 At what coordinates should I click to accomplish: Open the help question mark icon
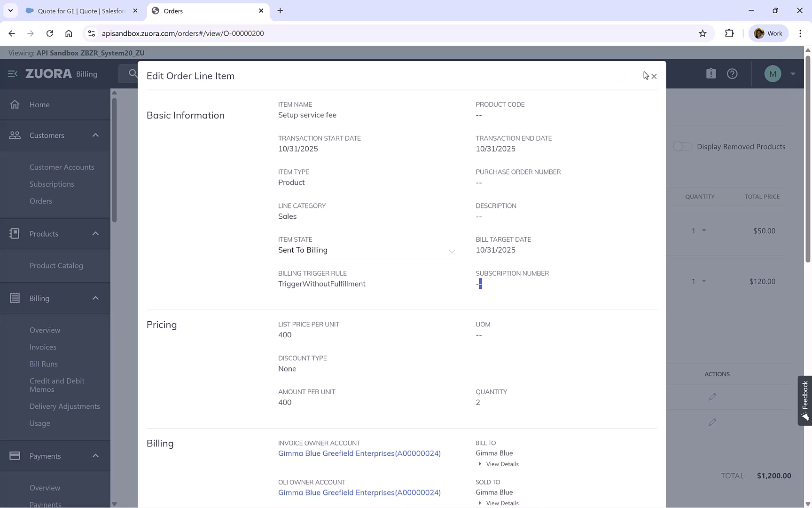[733, 73]
